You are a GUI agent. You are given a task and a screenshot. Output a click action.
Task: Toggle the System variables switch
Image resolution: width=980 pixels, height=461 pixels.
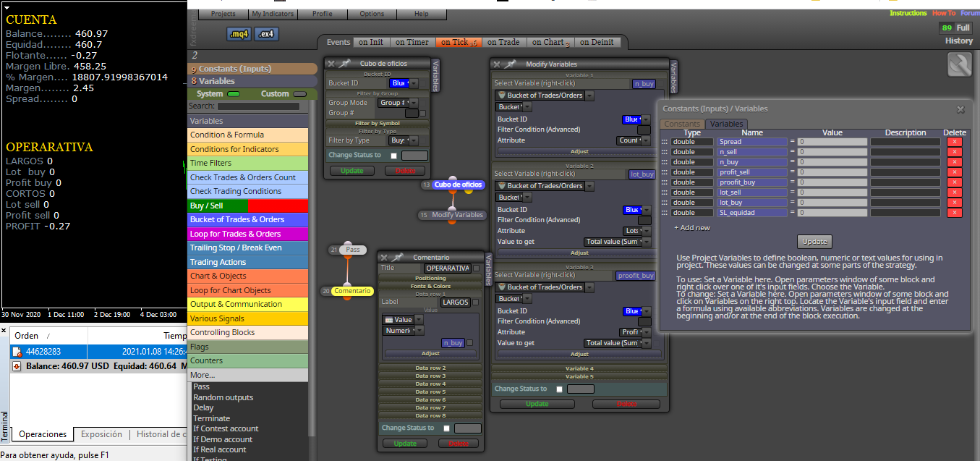(x=234, y=94)
